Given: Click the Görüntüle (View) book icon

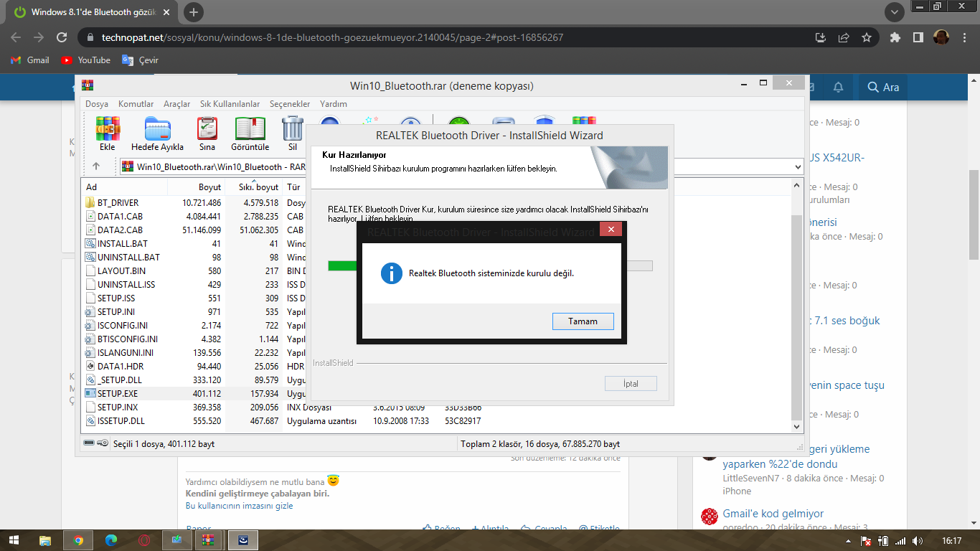Looking at the screenshot, I should 250,133.
